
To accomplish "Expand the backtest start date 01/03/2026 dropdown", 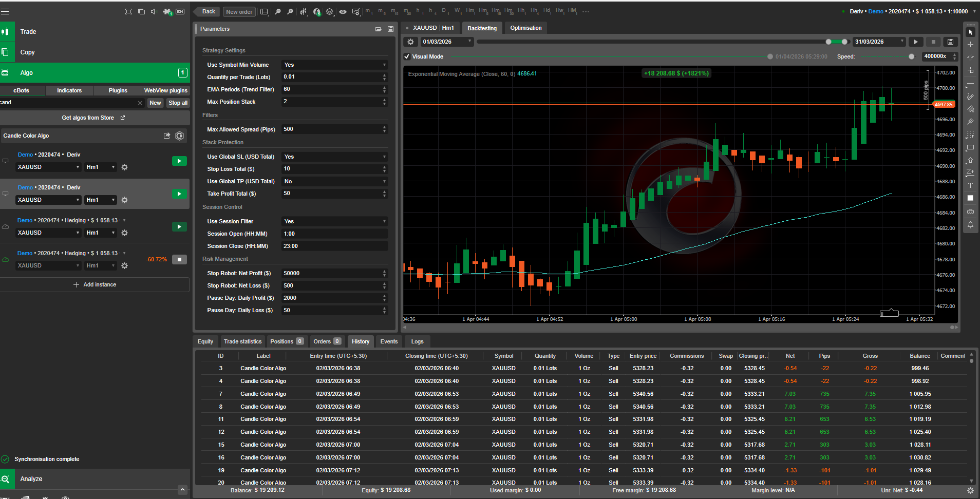I will click(x=469, y=42).
